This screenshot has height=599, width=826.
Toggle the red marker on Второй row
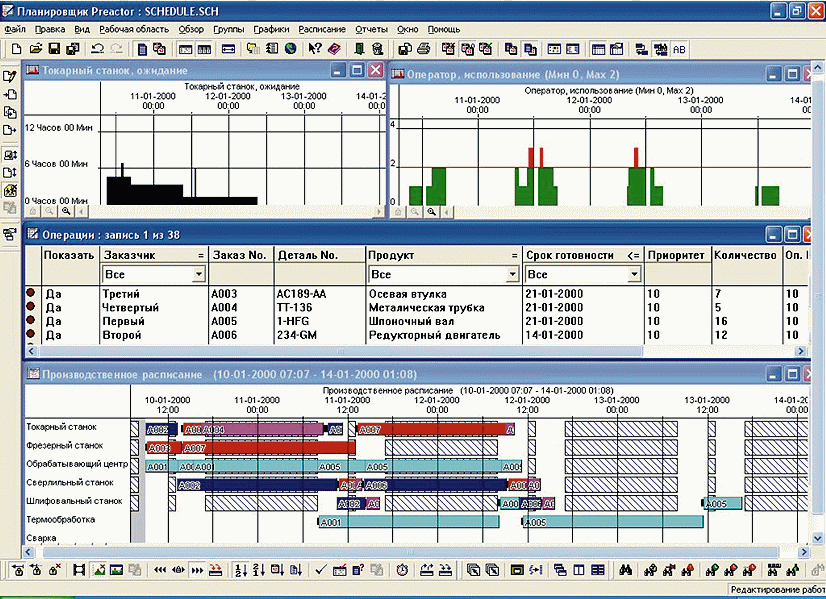click(31, 335)
